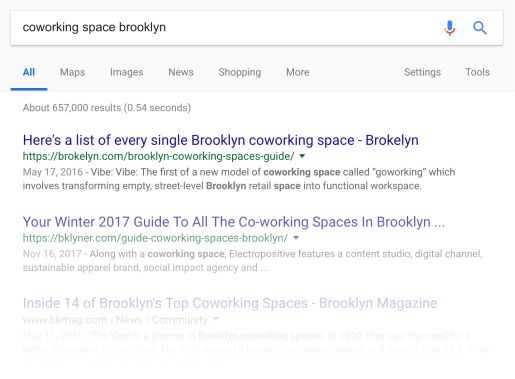Open search Tools options

(477, 72)
